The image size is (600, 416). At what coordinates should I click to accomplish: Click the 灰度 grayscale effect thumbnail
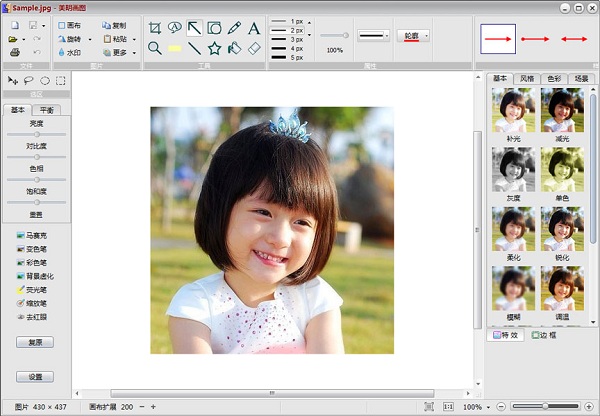click(x=514, y=170)
